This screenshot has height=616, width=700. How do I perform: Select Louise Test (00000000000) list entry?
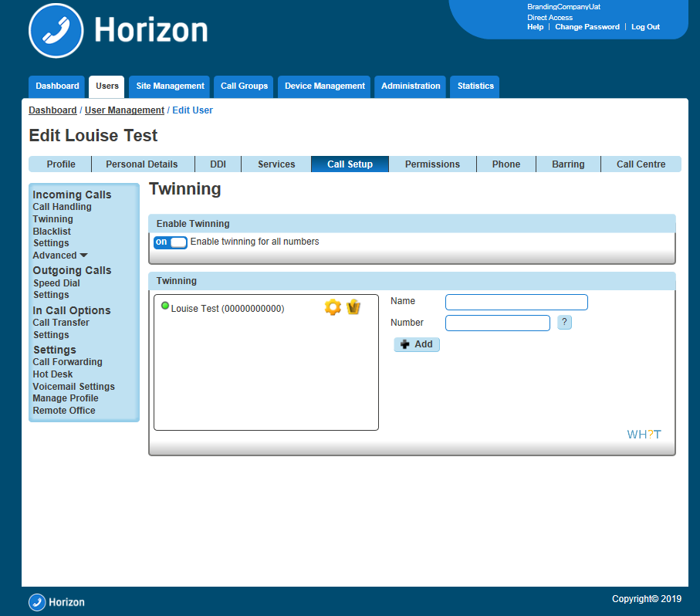click(228, 309)
